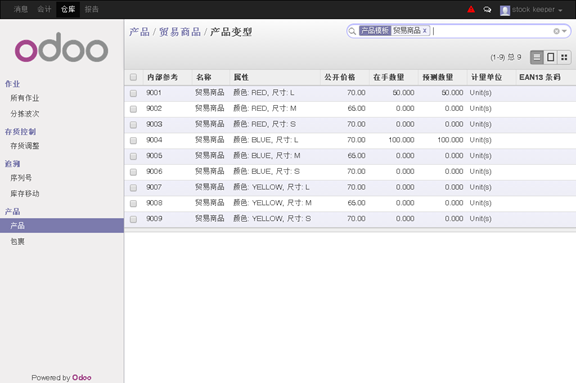Open the 消息 top menu
576x383 pixels.
coord(21,9)
